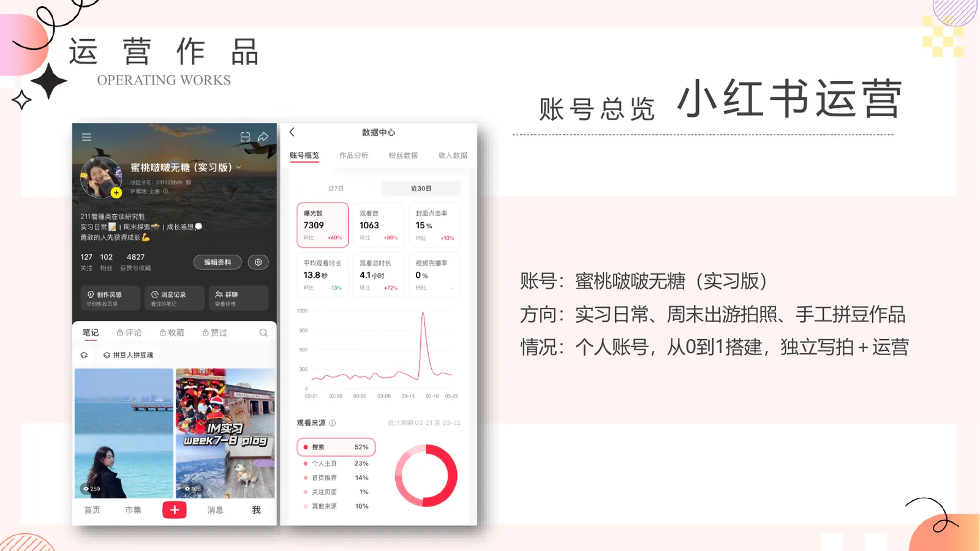
Task: Tap the info icon next to IP属地
Action: coord(165,191)
